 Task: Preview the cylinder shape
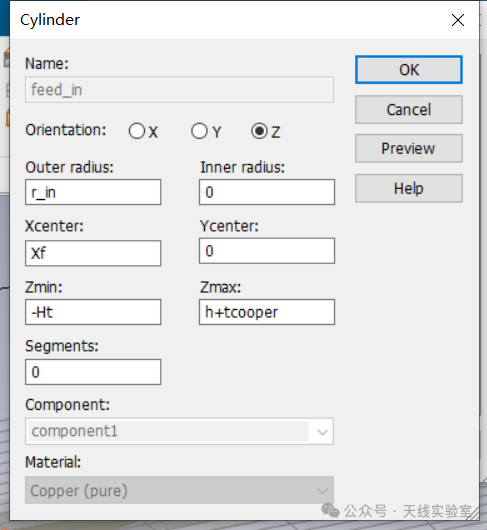(409, 148)
